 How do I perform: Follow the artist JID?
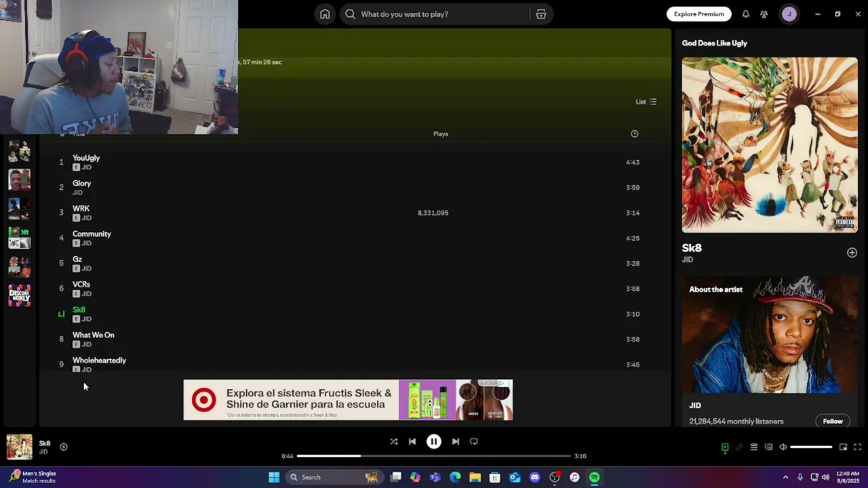[833, 422]
